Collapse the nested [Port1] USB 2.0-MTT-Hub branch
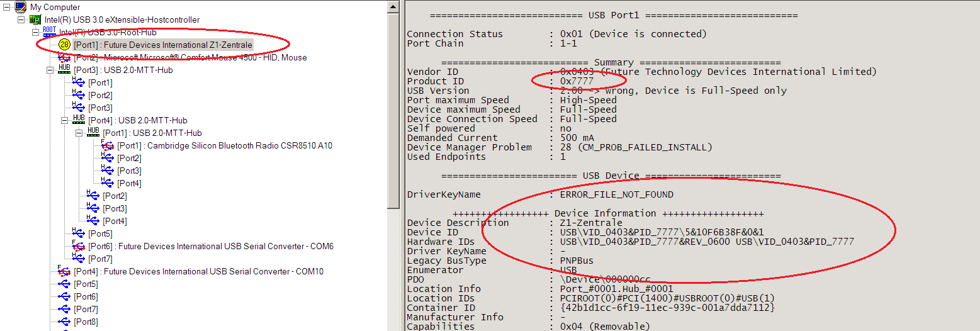Screen dimensions: 980x331 (79, 133)
